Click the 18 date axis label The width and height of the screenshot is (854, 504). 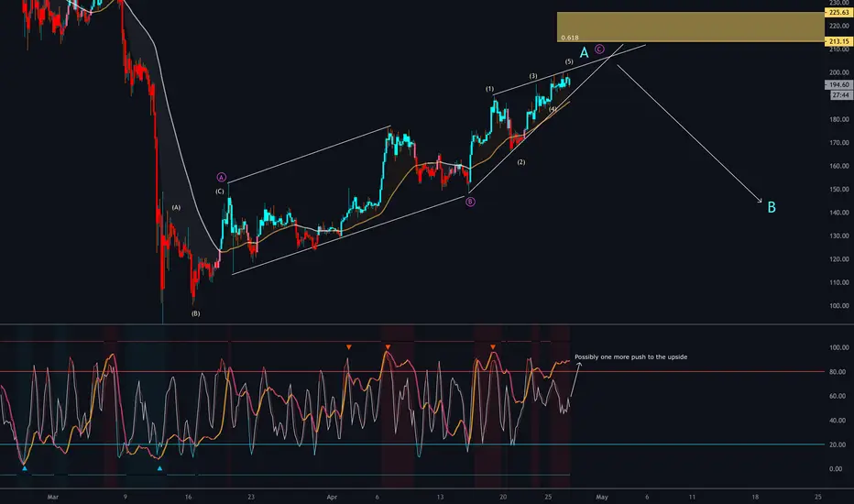click(x=755, y=497)
